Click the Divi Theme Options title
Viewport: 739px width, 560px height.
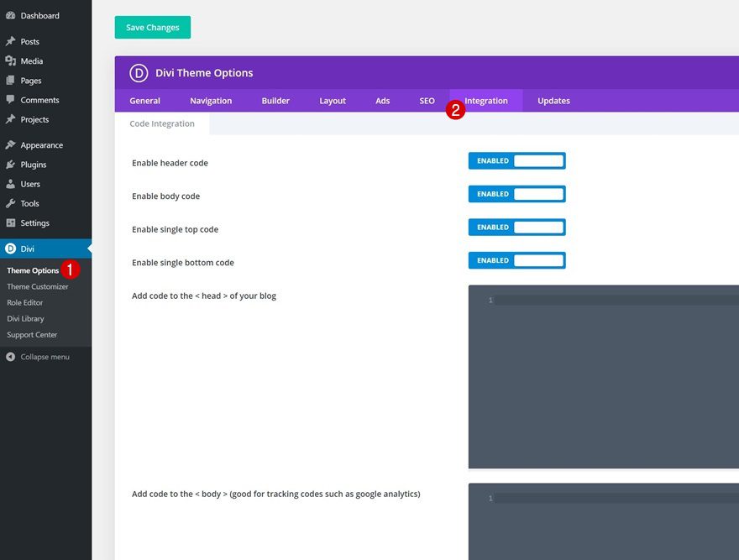coord(204,73)
